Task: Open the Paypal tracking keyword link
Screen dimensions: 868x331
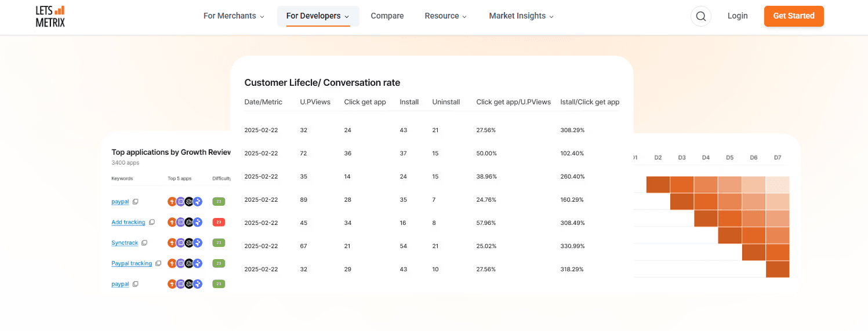Action: [x=132, y=263]
